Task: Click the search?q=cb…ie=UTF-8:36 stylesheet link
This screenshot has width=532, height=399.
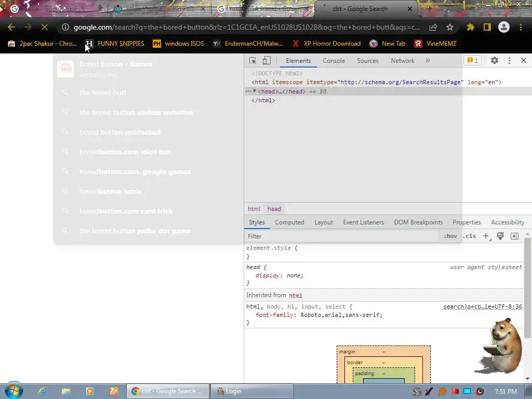Action: pyautogui.click(x=483, y=307)
